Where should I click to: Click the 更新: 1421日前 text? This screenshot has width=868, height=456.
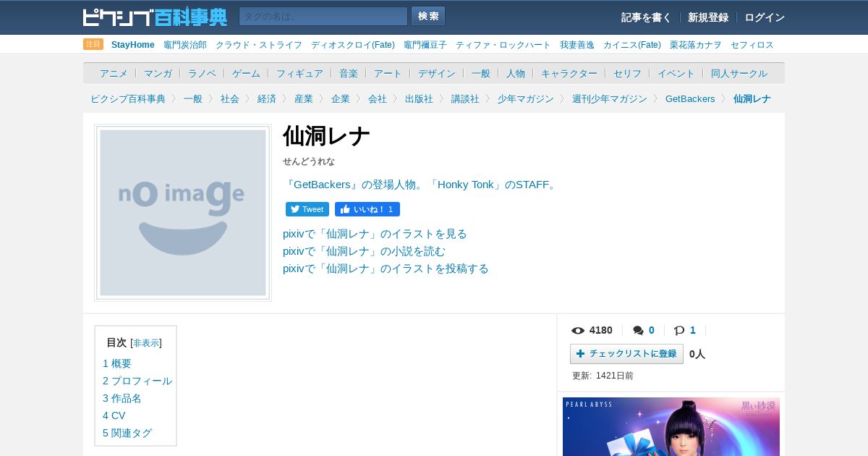tap(603, 376)
